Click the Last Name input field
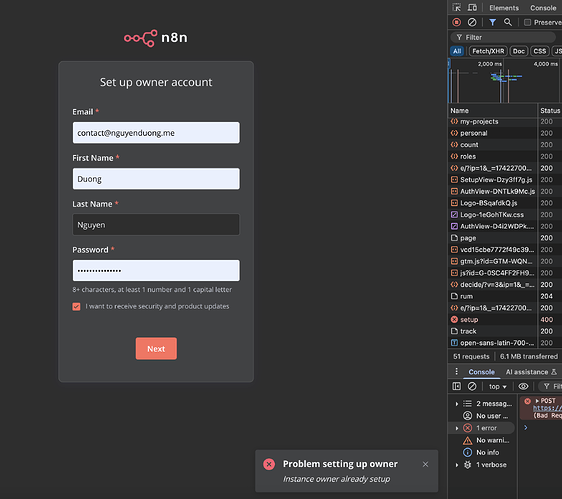The height and width of the screenshot is (499, 562). pyautogui.click(x=156, y=225)
